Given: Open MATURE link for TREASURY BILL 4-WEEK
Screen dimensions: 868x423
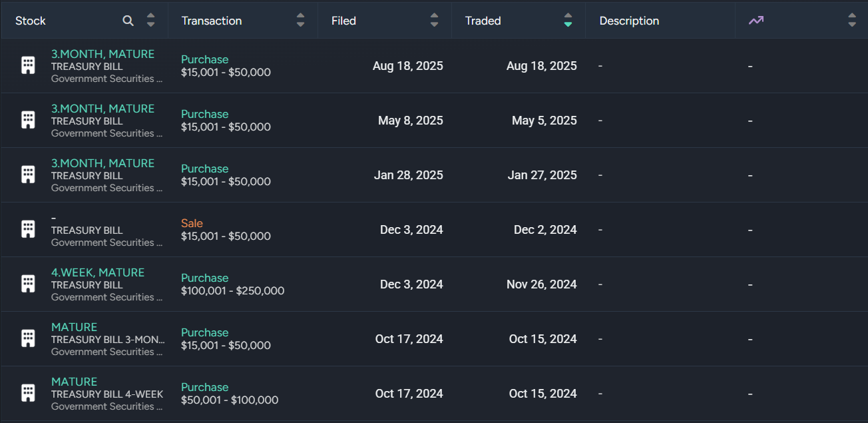Looking at the screenshot, I should tap(74, 382).
